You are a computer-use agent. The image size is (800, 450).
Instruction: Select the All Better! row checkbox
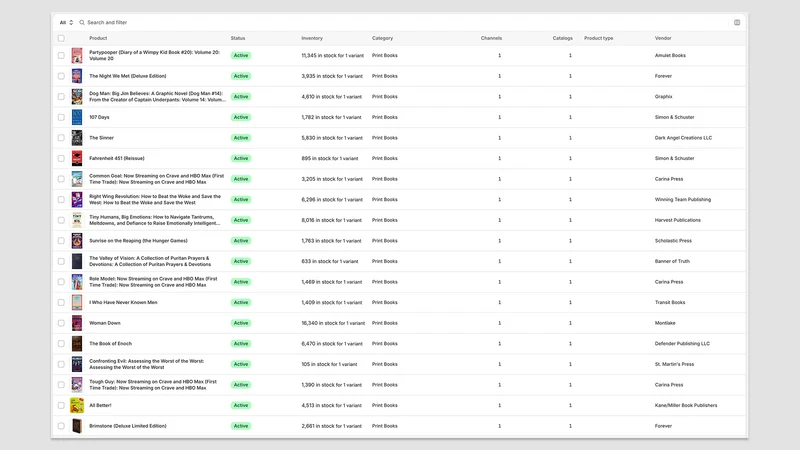[61, 406]
